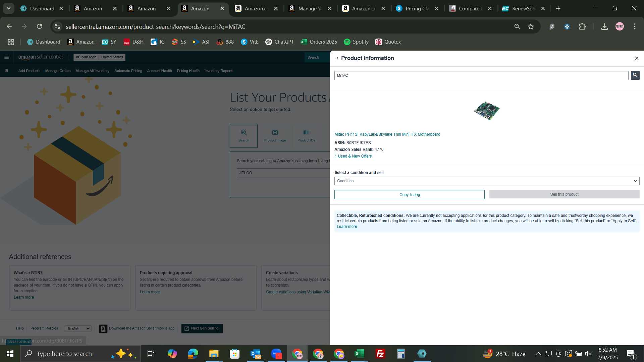Open the 1 Used & New Offers link
Screen dimensions: 644x362
click(x=353, y=156)
